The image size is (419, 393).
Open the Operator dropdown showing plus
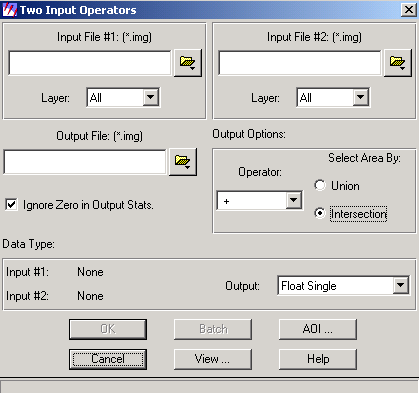[x=294, y=200]
